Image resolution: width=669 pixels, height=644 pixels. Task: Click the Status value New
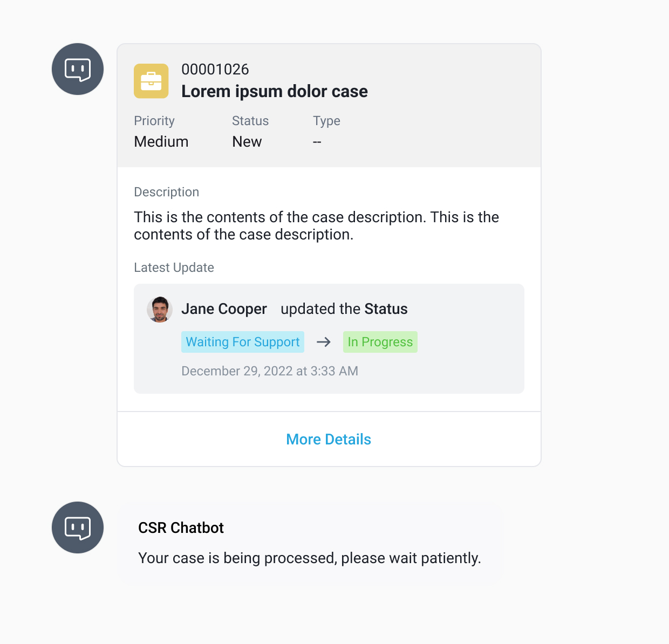point(247,141)
